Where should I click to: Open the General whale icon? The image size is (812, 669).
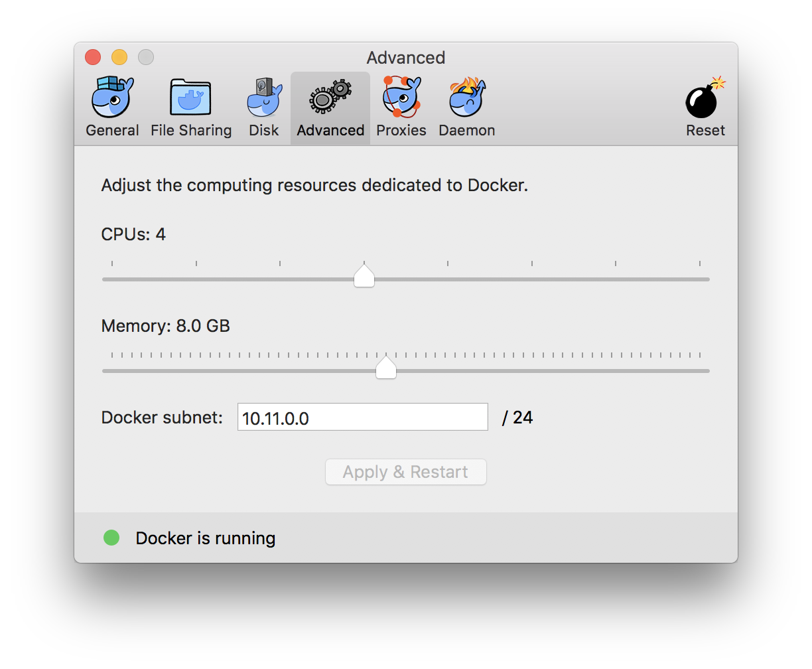[x=112, y=97]
